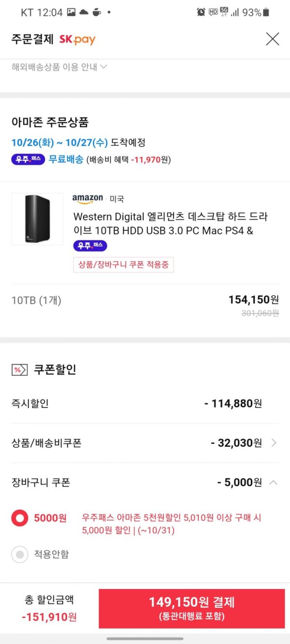Close the order payment page
This screenshot has width=290, height=644.
point(273,39)
